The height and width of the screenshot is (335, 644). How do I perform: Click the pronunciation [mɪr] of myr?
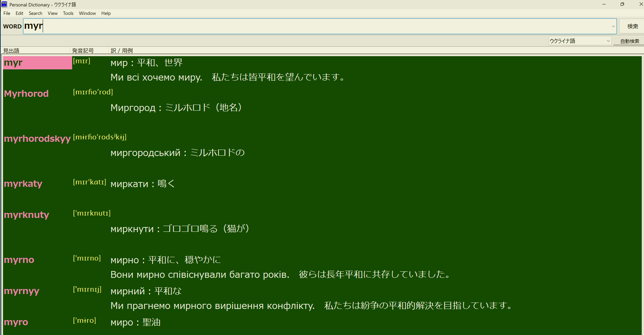tap(82, 61)
